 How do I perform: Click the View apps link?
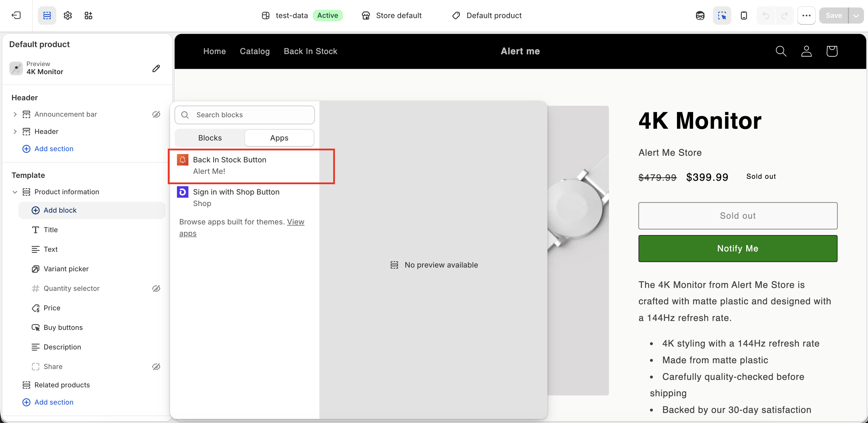[x=296, y=222]
